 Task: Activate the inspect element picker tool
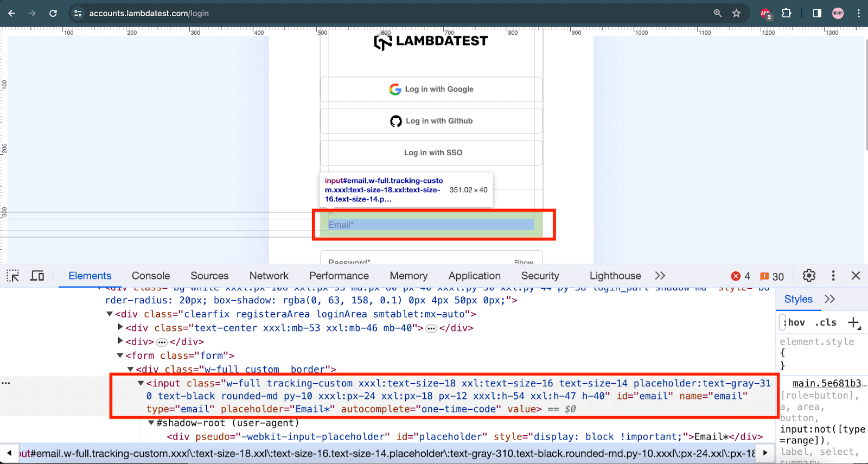(13, 276)
